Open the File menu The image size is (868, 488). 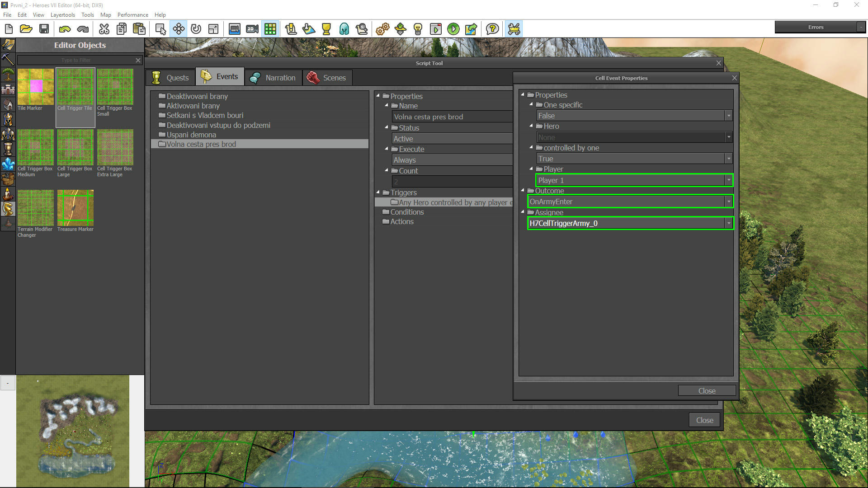coord(7,15)
